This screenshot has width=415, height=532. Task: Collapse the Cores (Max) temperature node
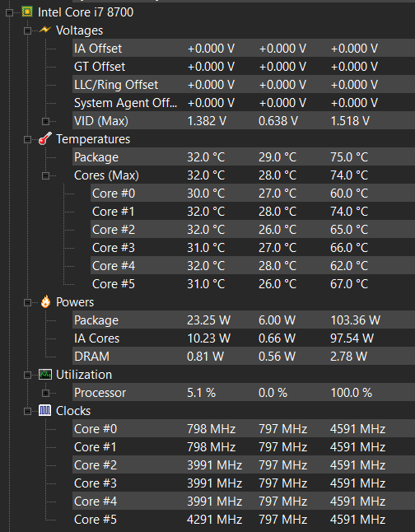tap(45, 175)
